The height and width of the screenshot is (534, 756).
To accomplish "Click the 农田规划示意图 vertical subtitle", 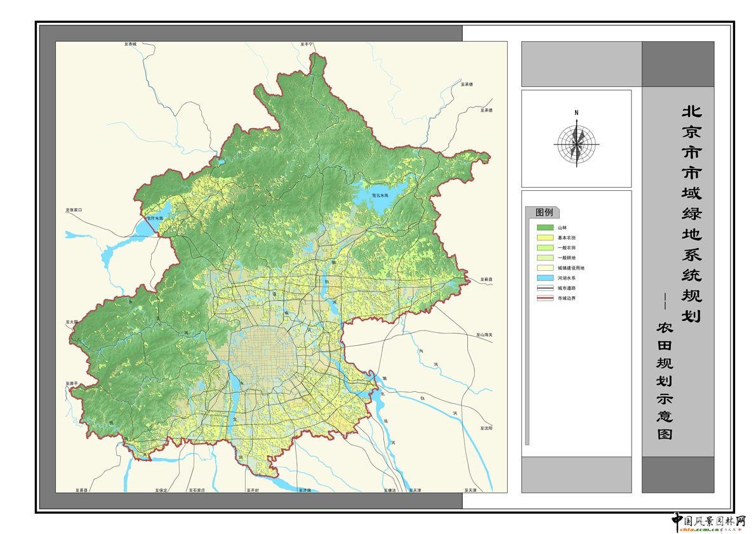I will pos(665,381).
